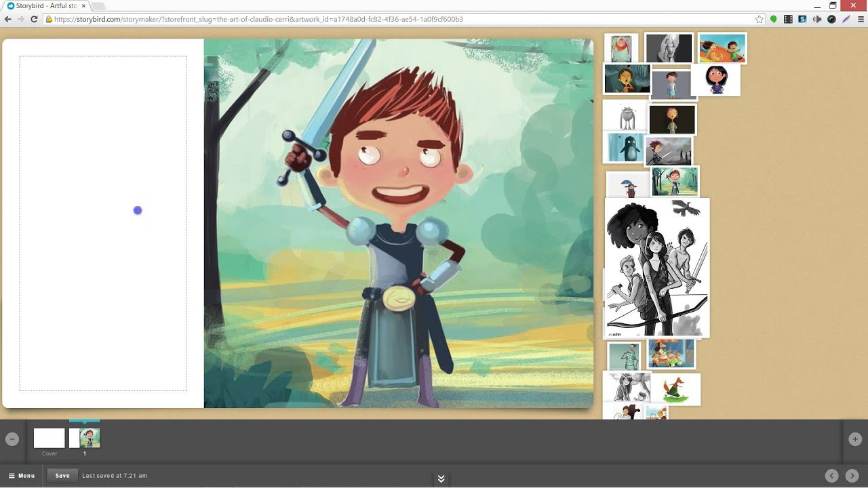This screenshot has height=488, width=868.
Task: Click the 'Last saved at 7:21 am' status
Action: click(115, 476)
